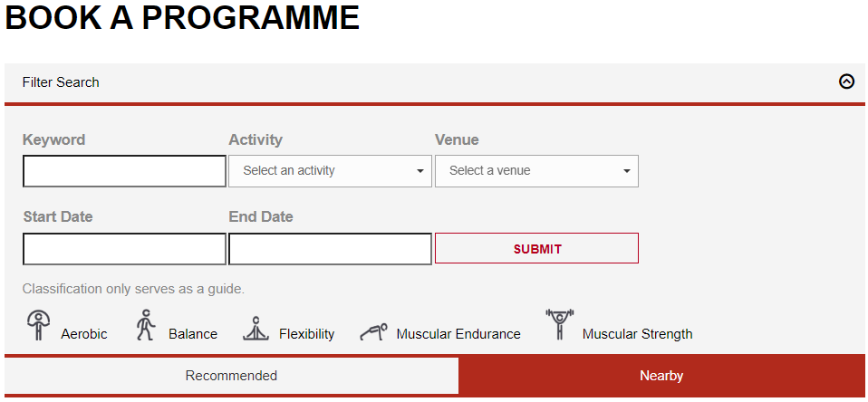Click the Flexibility classification label
868x402 pixels.
click(x=306, y=334)
